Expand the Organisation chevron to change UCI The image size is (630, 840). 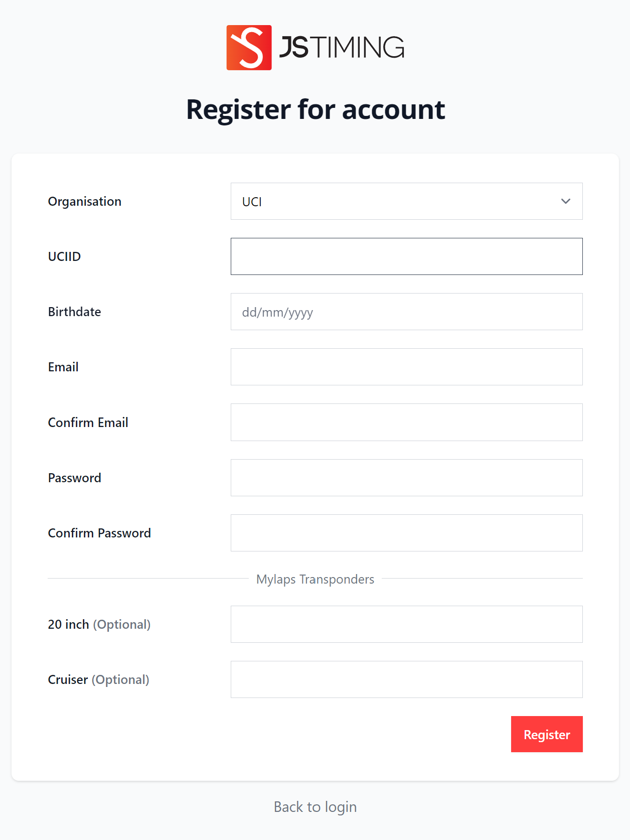(x=565, y=201)
